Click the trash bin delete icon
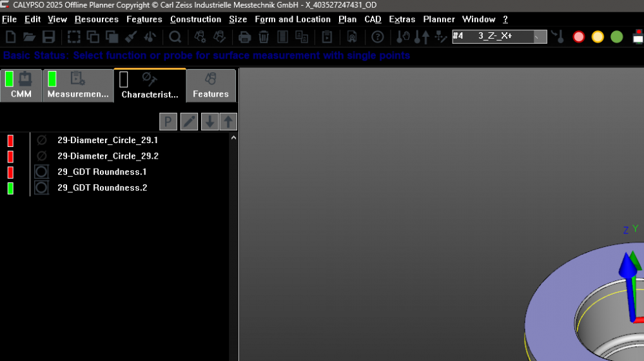Screen dimensions: 644x361 pos(264,37)
